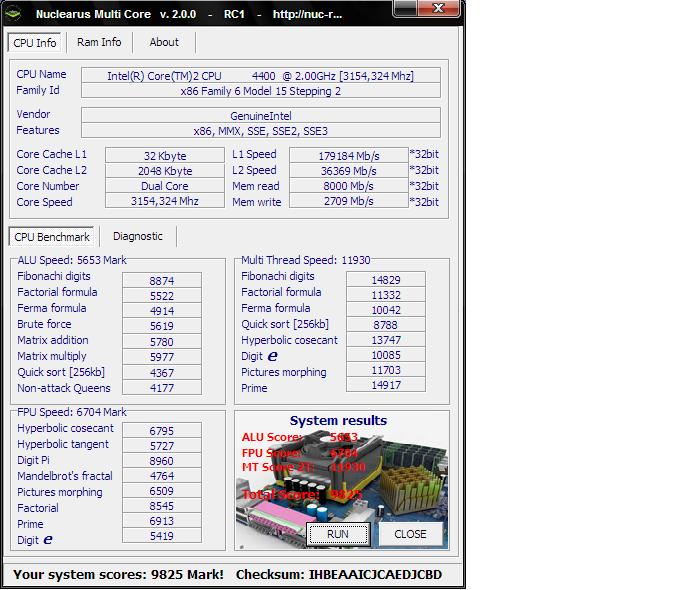Viewport: 700px width, 590px height.
Task: Click ALU Ferma formula score 4914
Action: [162, 311]
